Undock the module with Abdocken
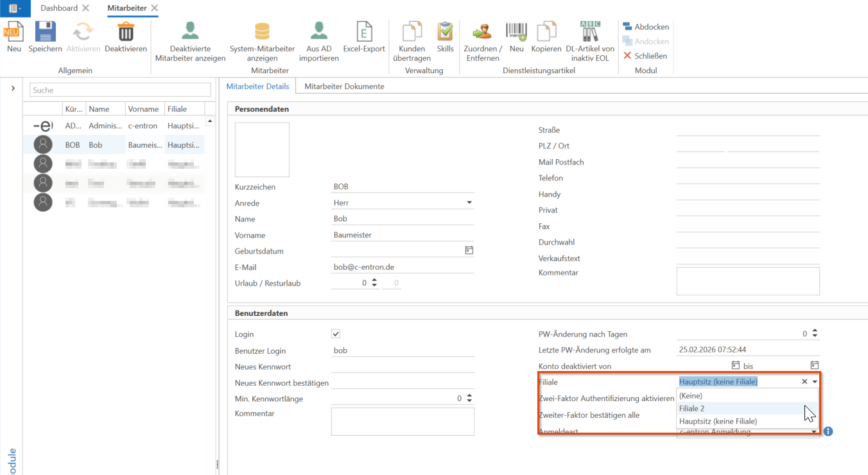 (x=646, y=27)
